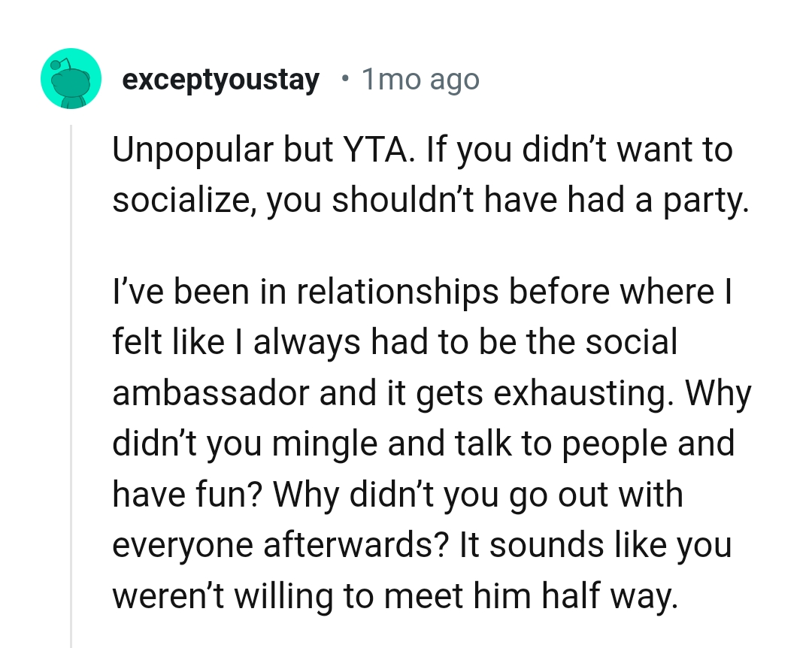Click the word "relationships" in the comment
The image size is (812, 648).
[x=398, y=291]
